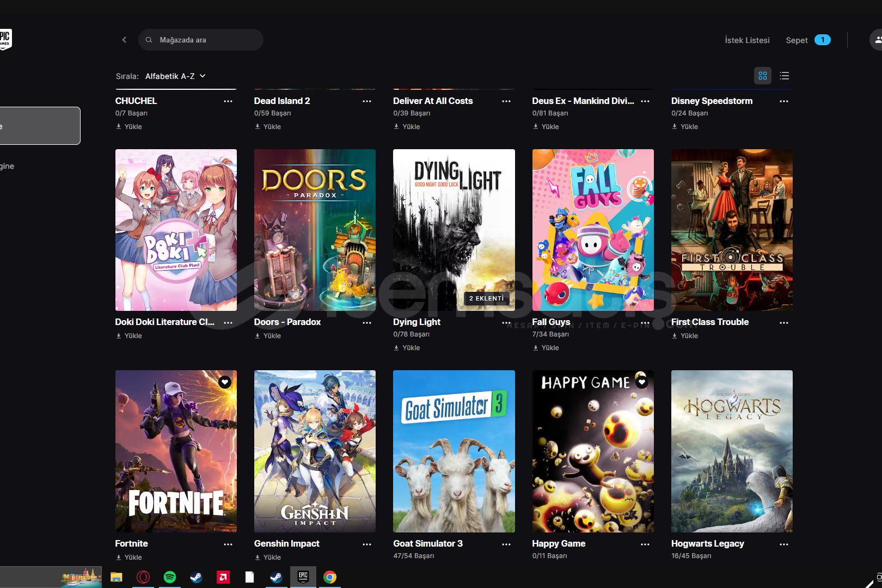Click the 2 EKLENTİ badge on Dying Light
882x588 pixels.
coord(487,298)
